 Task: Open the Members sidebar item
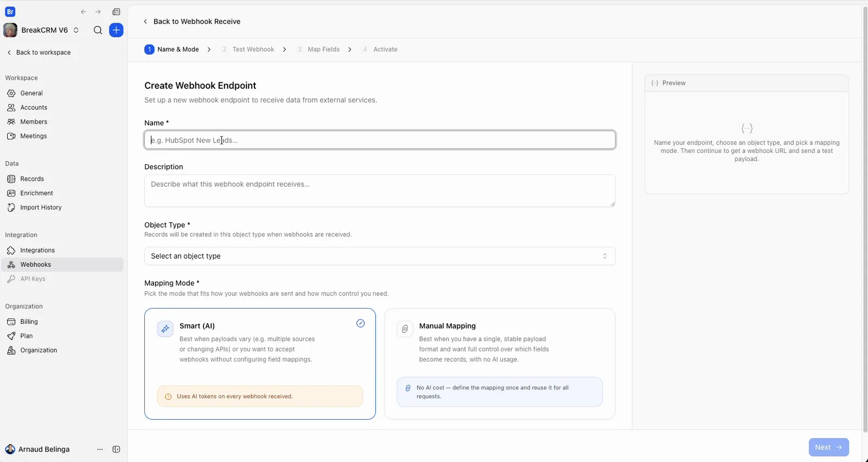62,122
